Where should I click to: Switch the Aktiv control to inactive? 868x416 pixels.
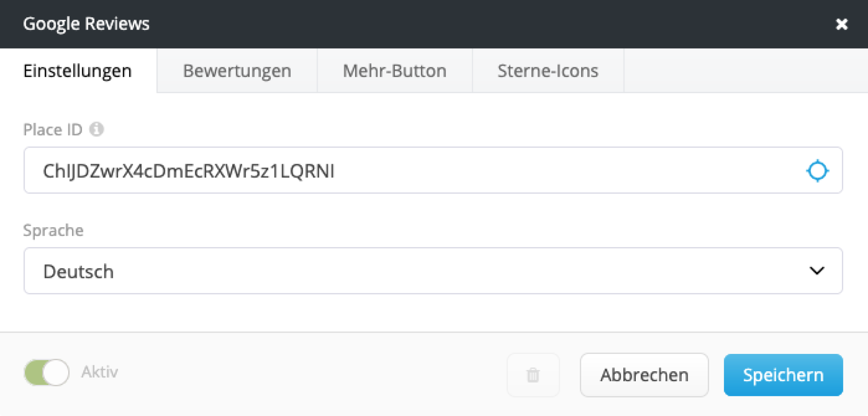coord(46,372)
